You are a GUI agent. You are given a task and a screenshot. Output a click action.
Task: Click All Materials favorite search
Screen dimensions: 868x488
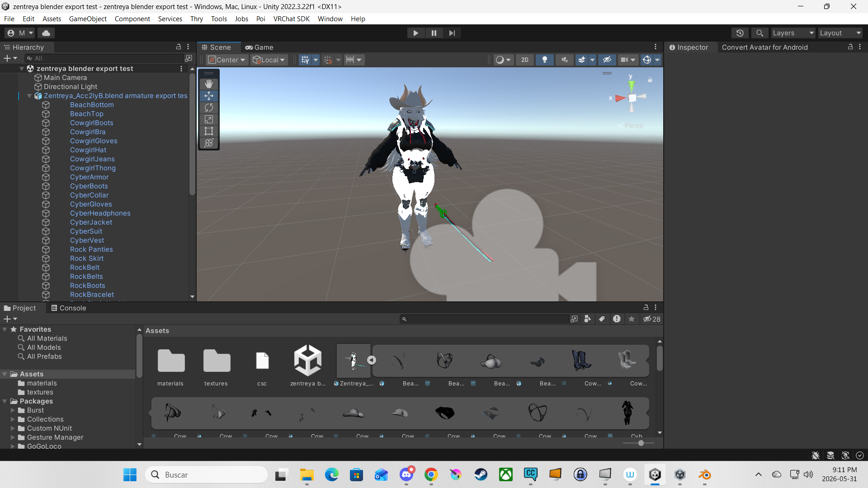(x=47, y=338)
